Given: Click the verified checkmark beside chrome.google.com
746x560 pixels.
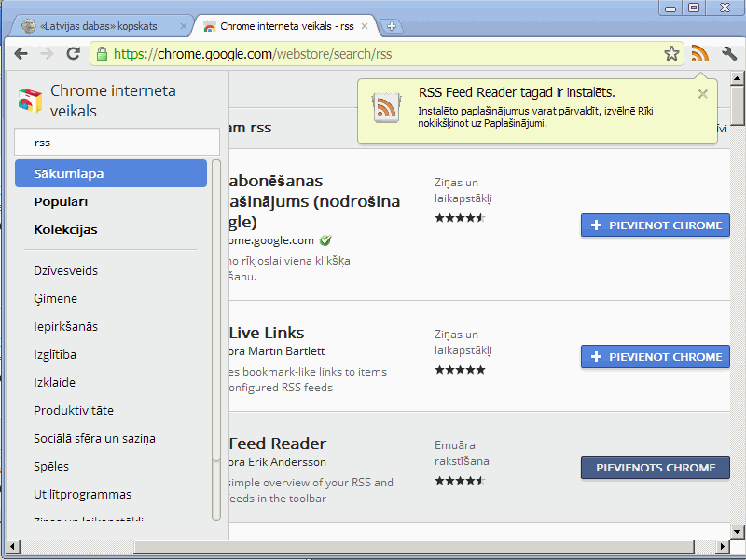Looking at the screenshot, I should 325,240.
